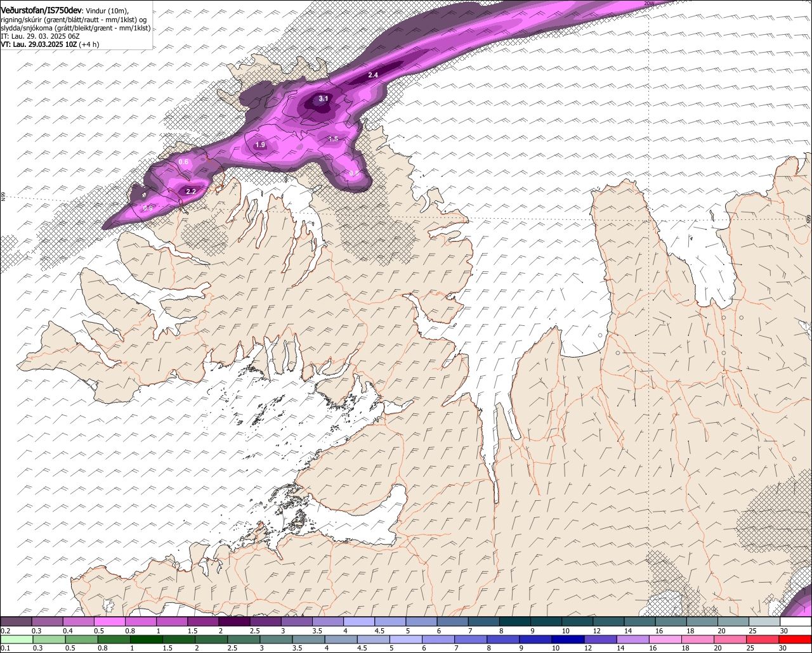
Task: Select top legend swatch between 8 and 9
Action: click(515, 622)
